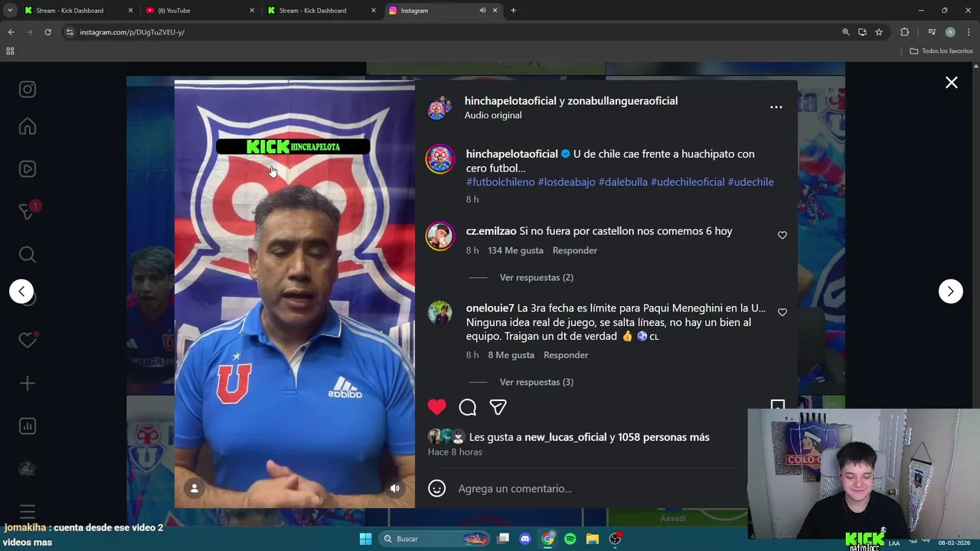
Task: Open Discord from taskbar
Action: 525,539
